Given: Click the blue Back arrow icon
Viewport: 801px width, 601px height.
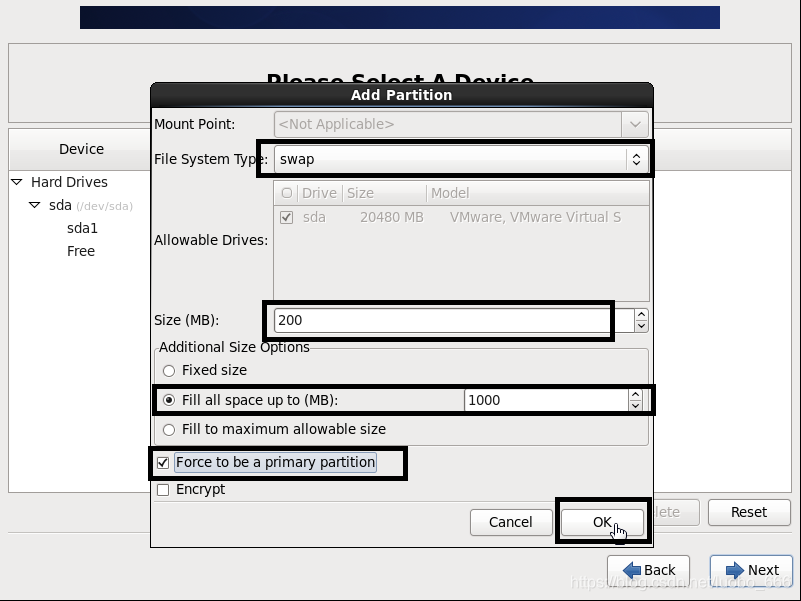Looking at the screenshot, I should tap(632, 570).
